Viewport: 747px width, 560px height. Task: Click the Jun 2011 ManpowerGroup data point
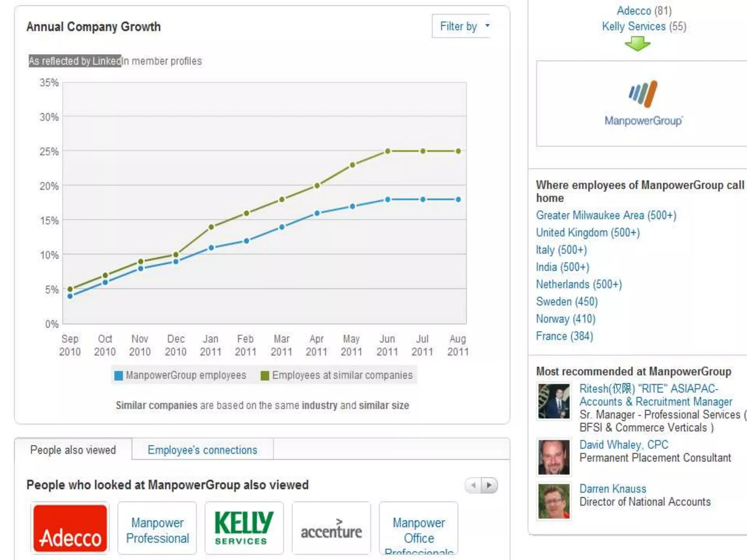click(x=388, y=199)
